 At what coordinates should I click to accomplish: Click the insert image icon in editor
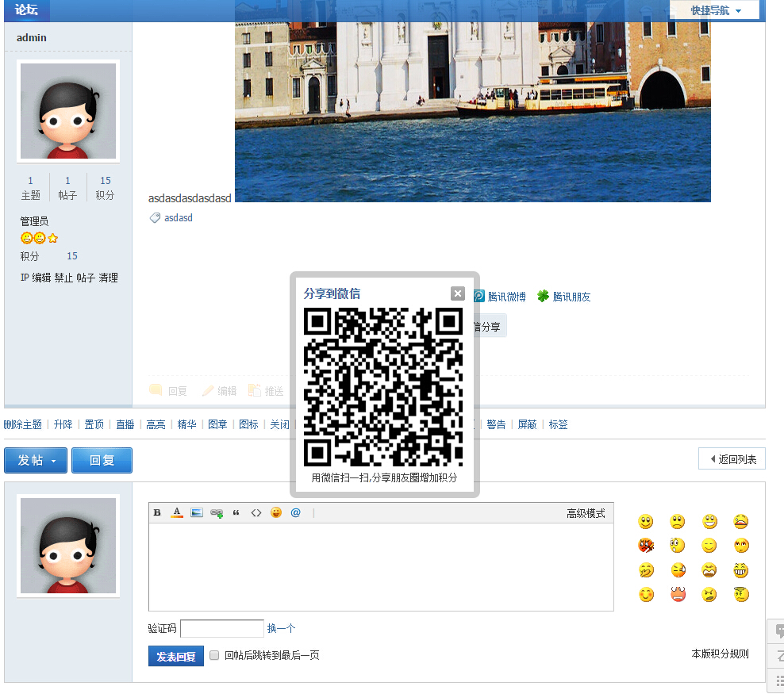[197, 513]
